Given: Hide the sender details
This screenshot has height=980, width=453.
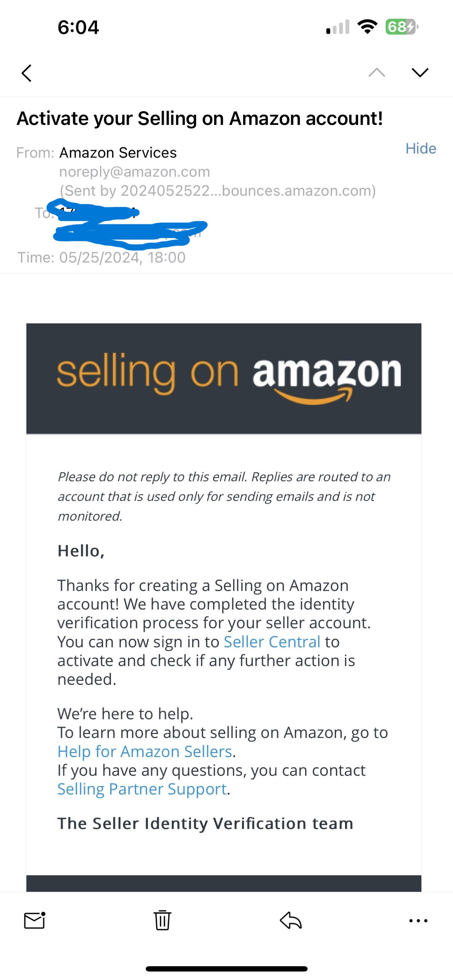Looking at the screenshot, I should click(420, 148).
